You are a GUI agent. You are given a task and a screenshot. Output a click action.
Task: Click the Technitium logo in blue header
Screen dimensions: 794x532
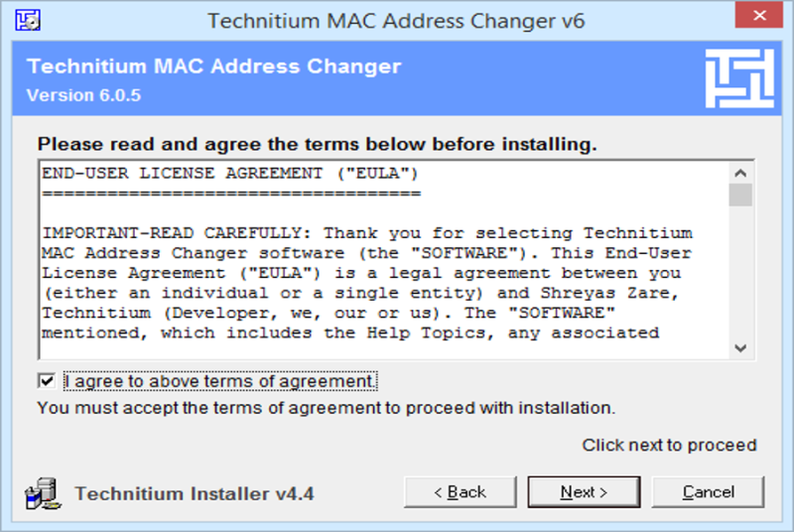coord(739,78)
